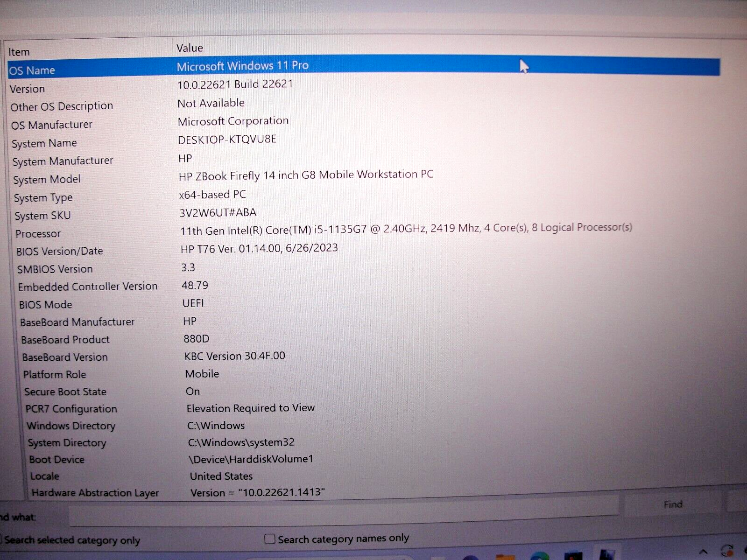Sort the list by the Value column header

coord(190,48)
